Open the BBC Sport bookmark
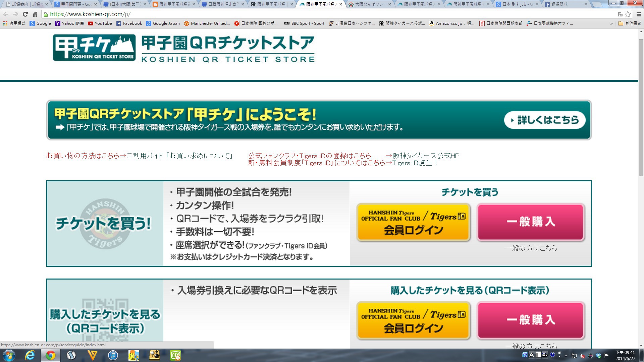 (304, 23)
